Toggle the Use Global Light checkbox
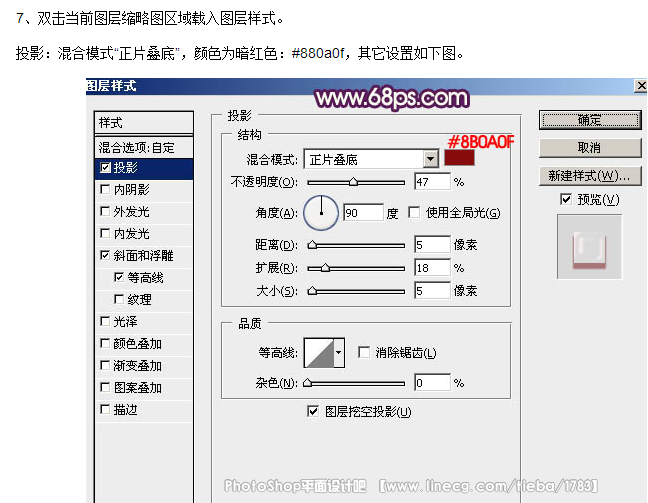 414,213
